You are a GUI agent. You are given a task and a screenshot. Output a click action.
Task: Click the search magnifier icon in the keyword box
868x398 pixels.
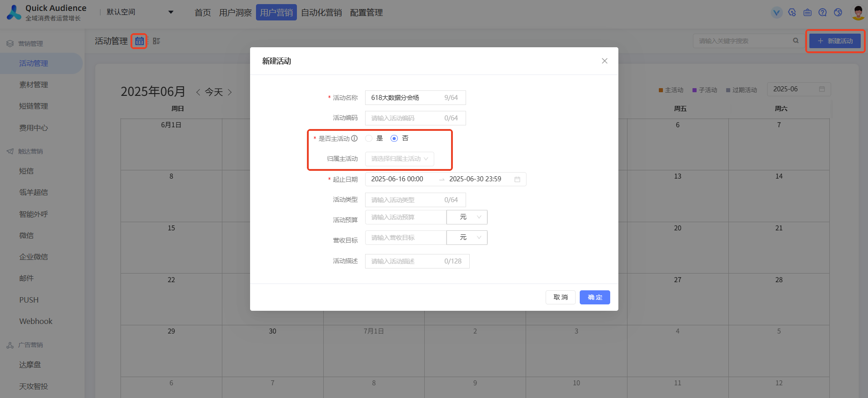[796, 41]
